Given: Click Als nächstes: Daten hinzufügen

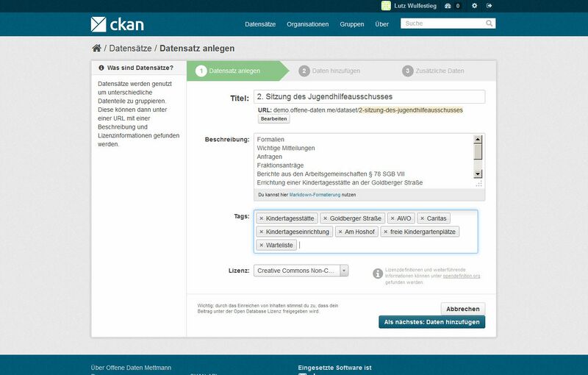Looking at the screenshot, I should [x=432, y=322].
